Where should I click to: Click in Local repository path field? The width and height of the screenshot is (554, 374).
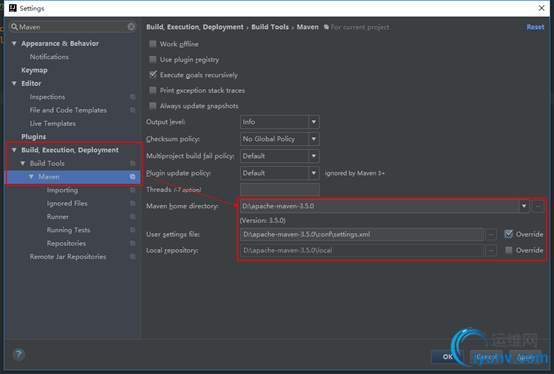click(361, 250)
